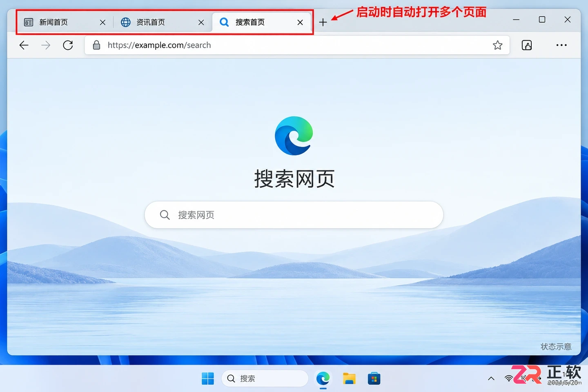The image size is (588, 392).
Task: Click the 搜索网页 search box
Action: tap(294, 215)
